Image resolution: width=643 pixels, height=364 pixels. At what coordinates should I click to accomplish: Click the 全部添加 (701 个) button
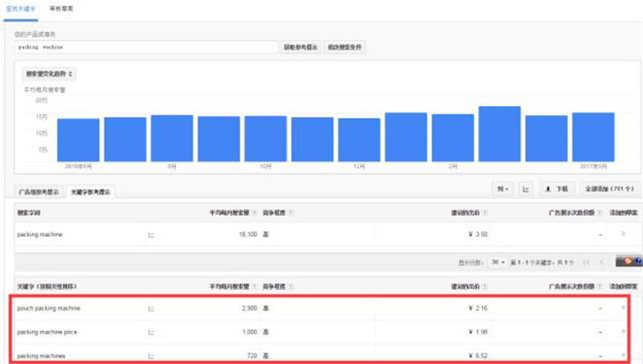tap(609, 189)
